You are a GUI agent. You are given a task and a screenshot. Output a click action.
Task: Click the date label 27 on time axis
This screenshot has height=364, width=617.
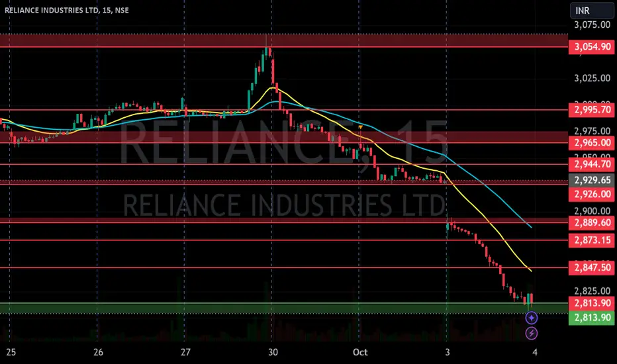(185, 352)
